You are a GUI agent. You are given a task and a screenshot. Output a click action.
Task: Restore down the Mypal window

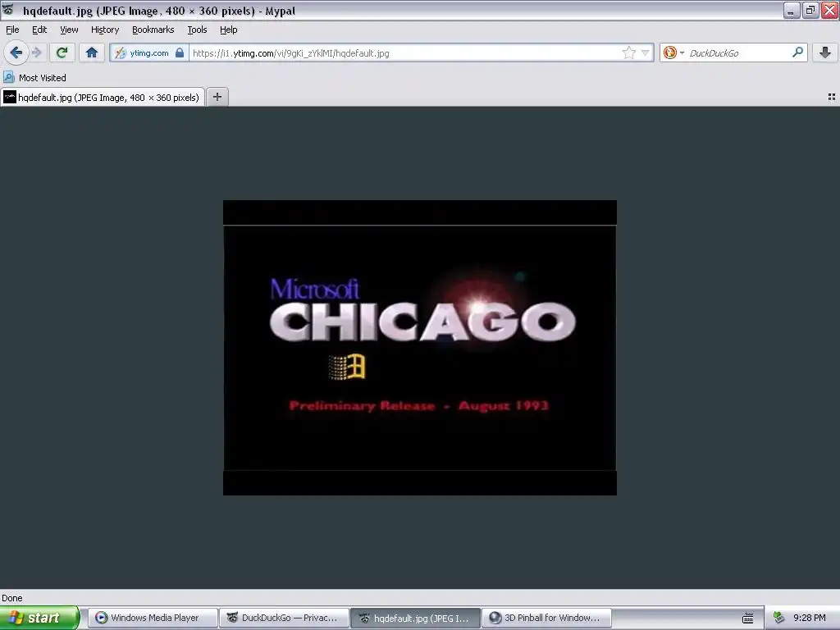pos(810,10)
